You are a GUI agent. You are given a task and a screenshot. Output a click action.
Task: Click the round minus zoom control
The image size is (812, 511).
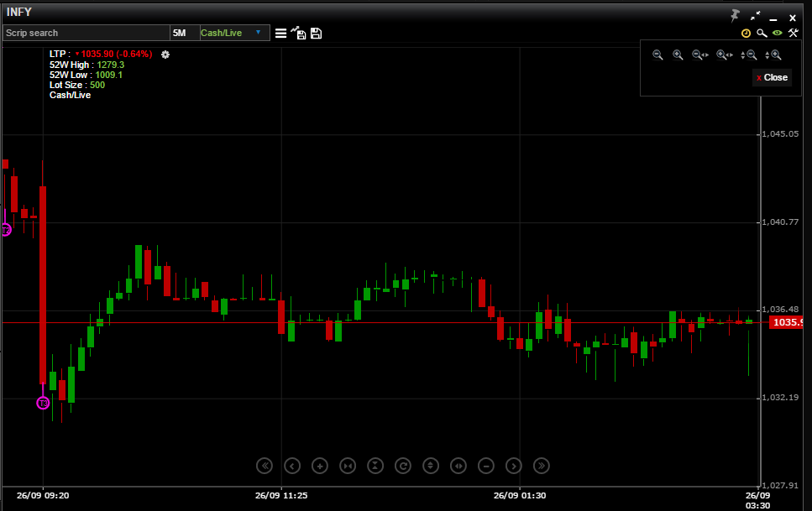click(x=486, y=466)
